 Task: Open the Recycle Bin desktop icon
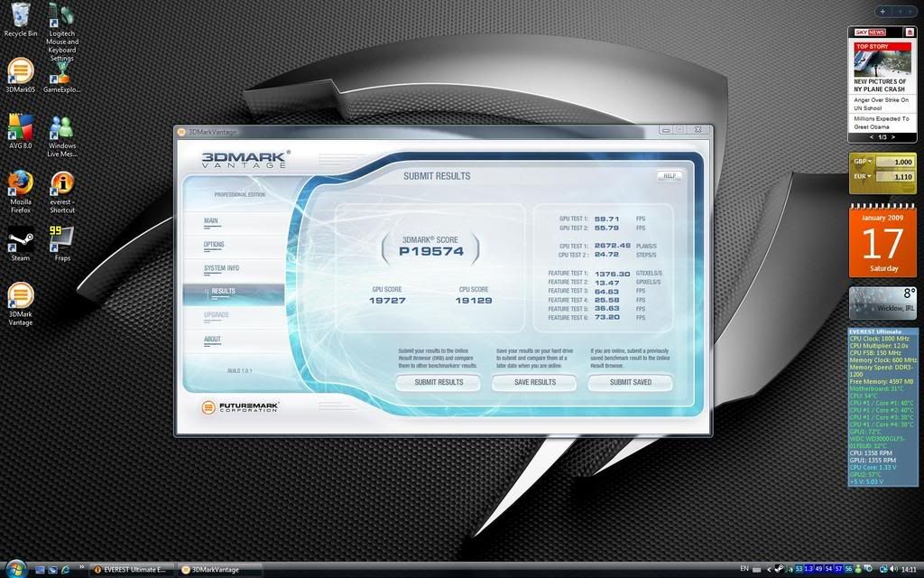[21, 19]
